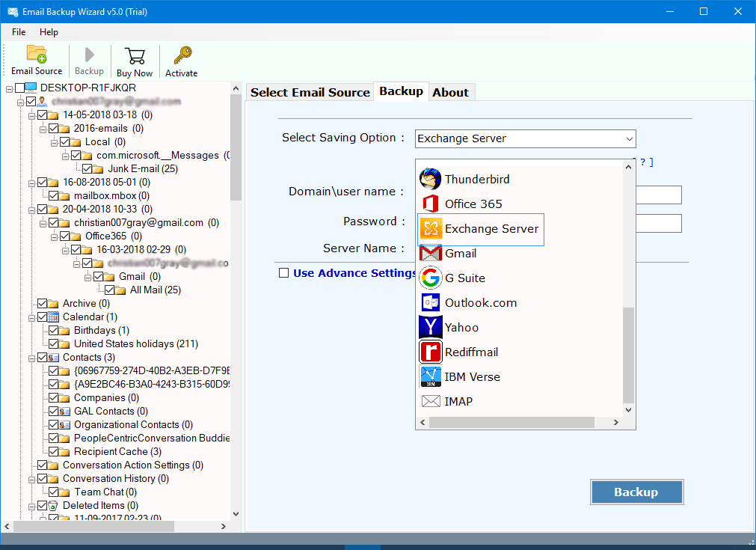The image size is (756, 550).
Task: Pick the Exchange Server icon in the list
Action: pos(431,229)
